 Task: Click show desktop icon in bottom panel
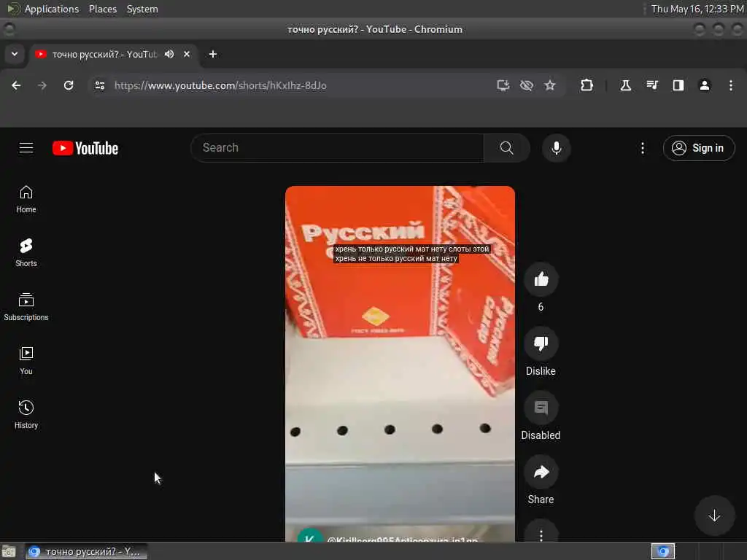point(9,551)
